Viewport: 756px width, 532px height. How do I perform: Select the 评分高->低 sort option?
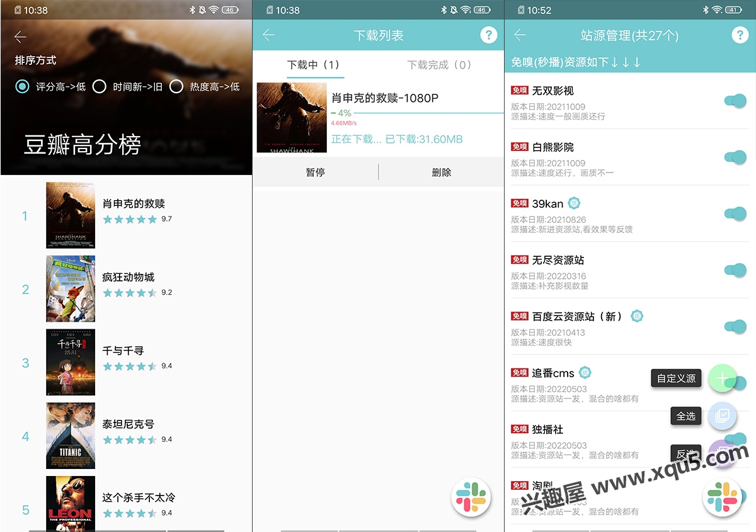(x=50, y=87)
